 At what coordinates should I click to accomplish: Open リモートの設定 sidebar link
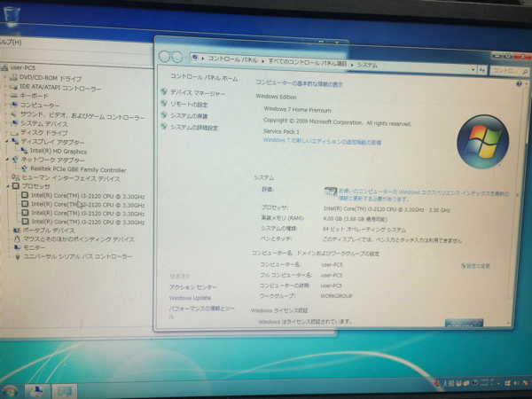click(189, 104)
